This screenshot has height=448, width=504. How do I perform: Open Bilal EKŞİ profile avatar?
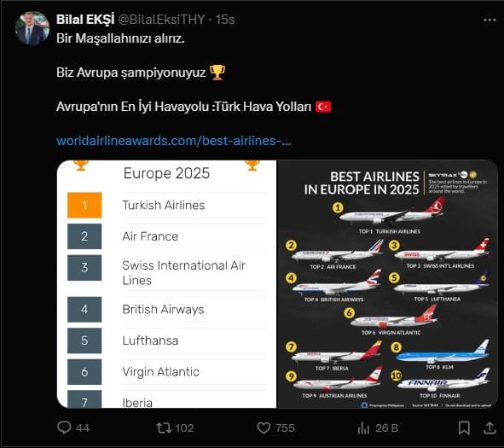tap(32, 28)
